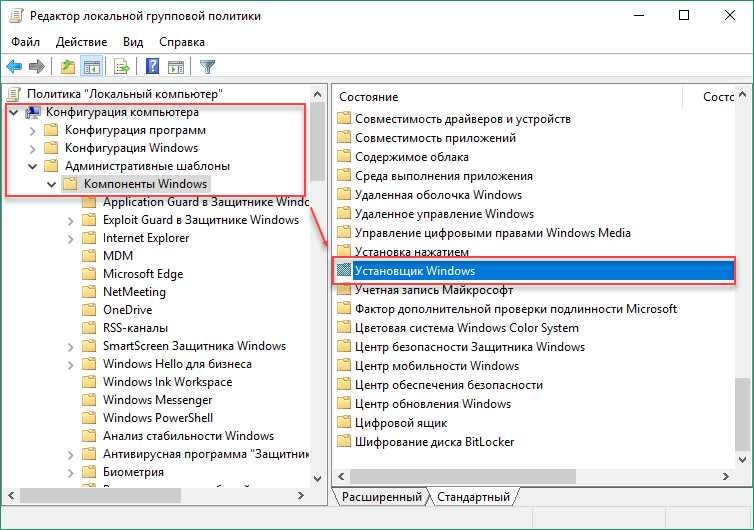This screenshot has height=530, width=754.
Task: Open the Вид menu
Action: pyautogui.click(x=133, y=42)
